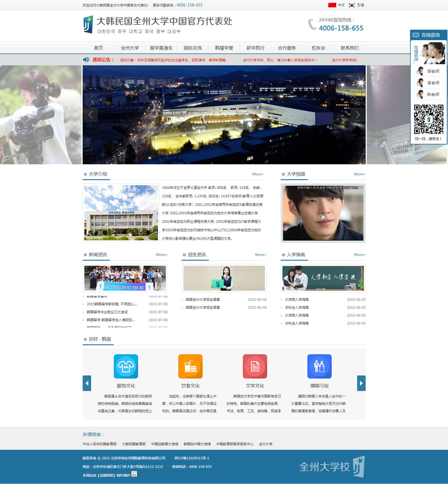Click the Chinese flag language icon
This screenshot has height=484, width=448.
(x=332, y=5)
